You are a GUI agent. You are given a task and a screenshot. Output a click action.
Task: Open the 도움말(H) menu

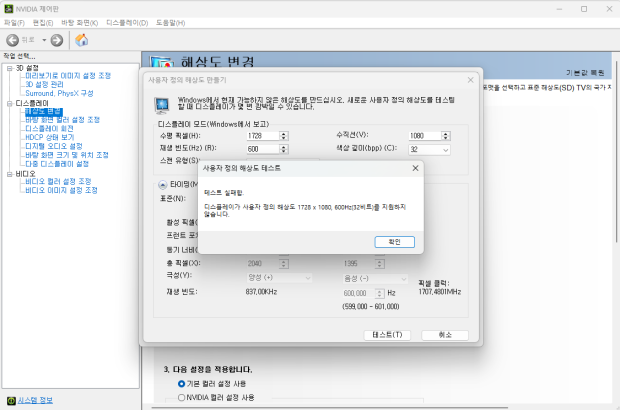(x=170, y=23)
